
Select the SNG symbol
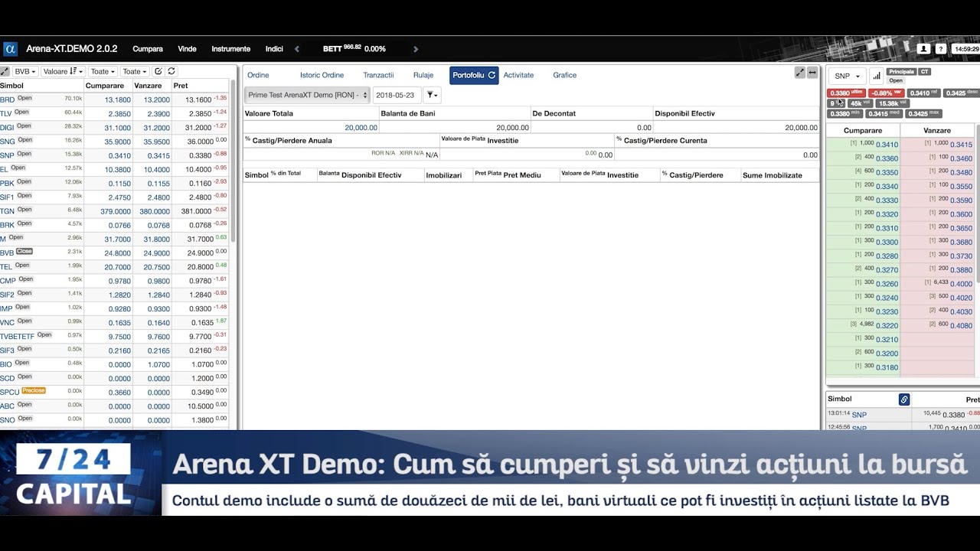coord(8,142)
